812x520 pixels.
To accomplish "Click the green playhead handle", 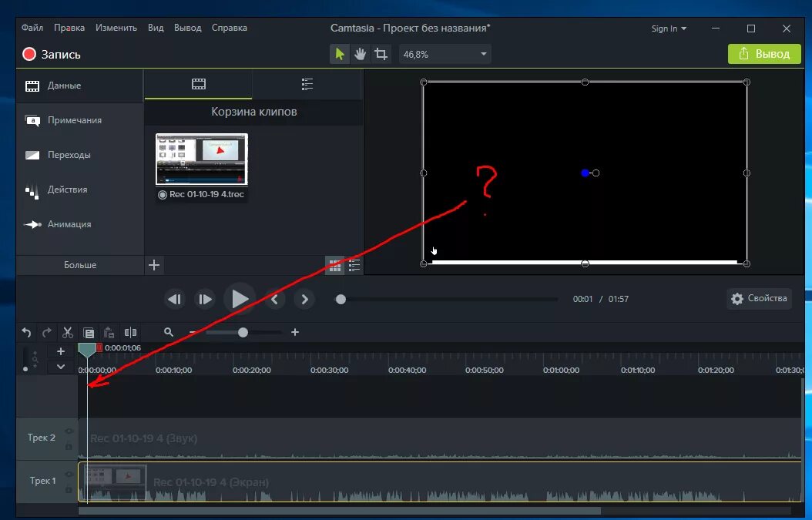I will point(87,351).
